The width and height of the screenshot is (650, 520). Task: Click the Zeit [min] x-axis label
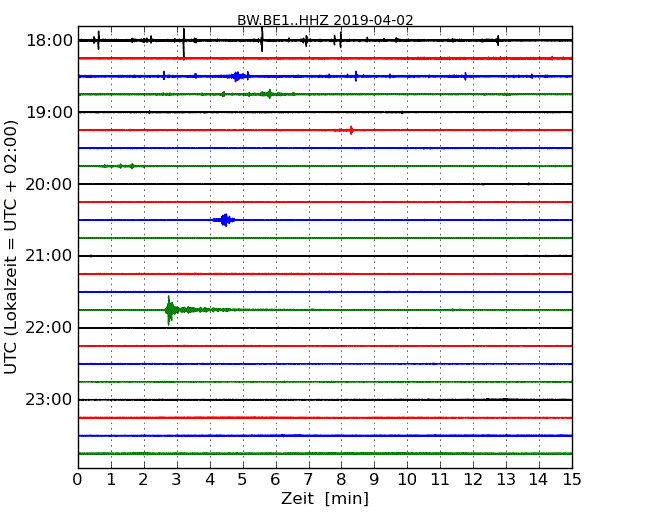click(x=325, y=498)
